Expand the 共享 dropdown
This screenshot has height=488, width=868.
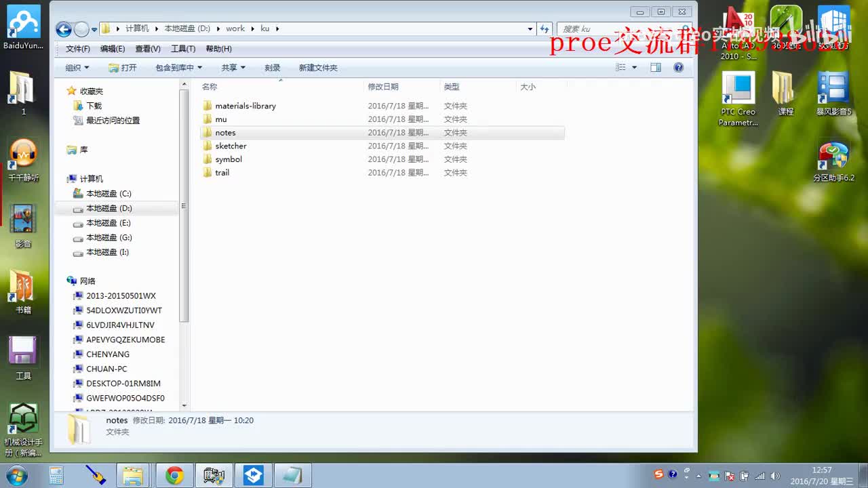[233, 68]
